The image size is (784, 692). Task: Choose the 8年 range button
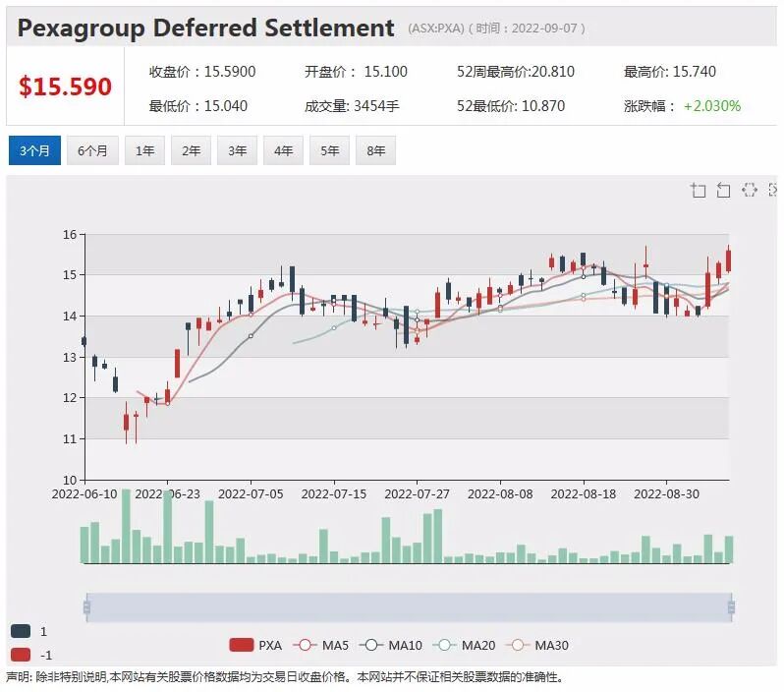tap(375, 150)
